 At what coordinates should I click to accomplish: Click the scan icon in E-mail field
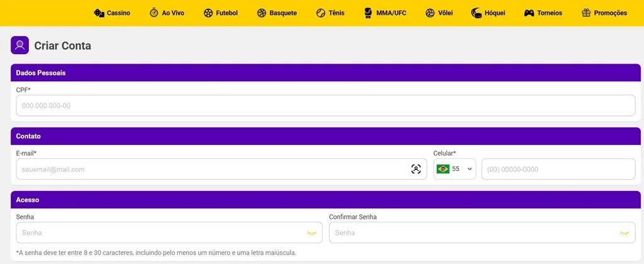click(416, 169)
